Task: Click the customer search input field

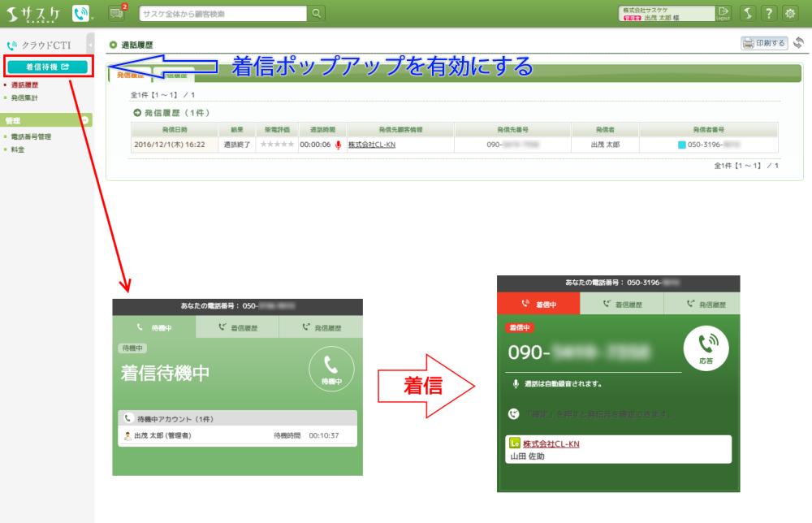Action: pos(223,14)
